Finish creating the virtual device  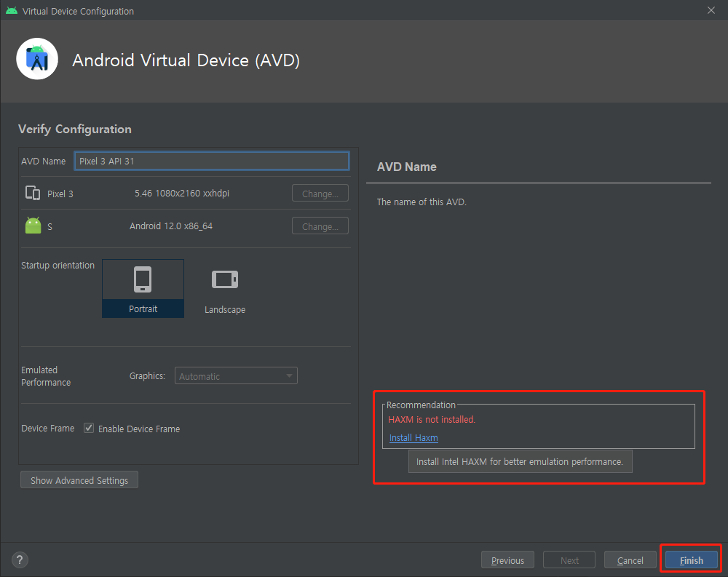tap(692, 560)
